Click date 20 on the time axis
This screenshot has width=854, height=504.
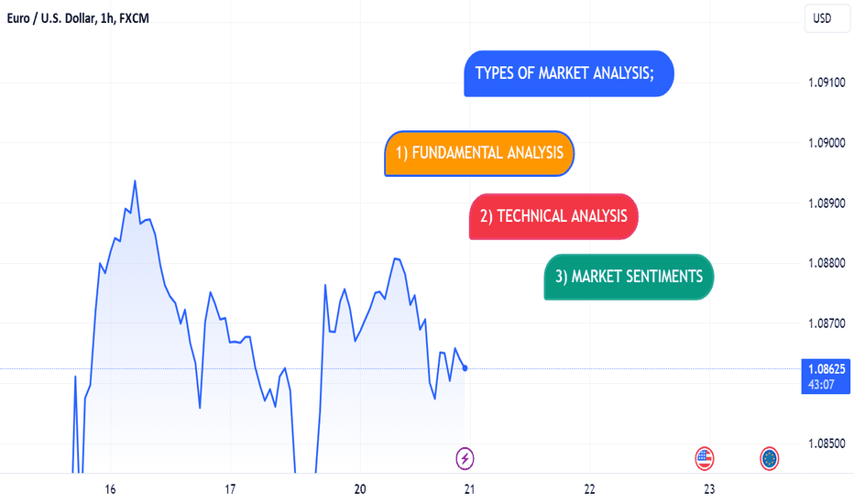point(360,489)
